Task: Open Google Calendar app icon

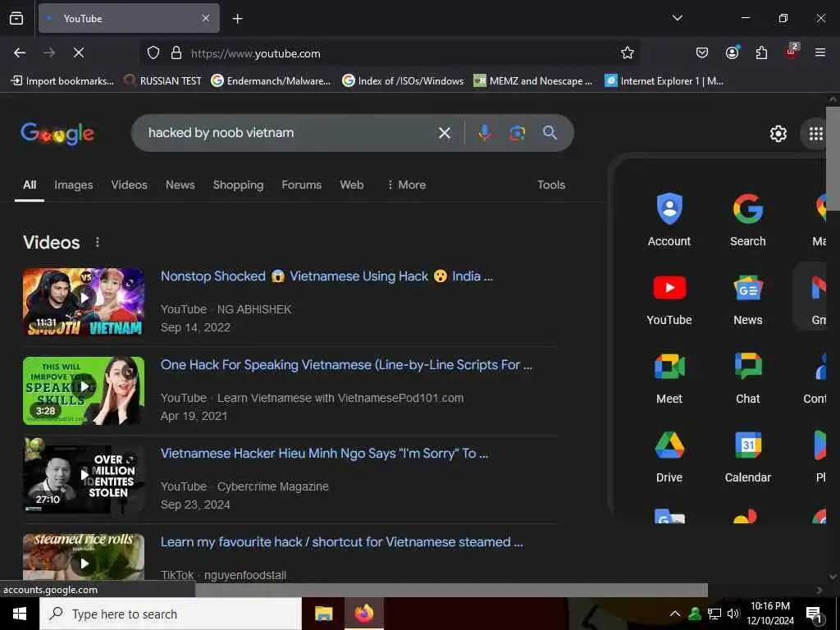Action: point(748,456)
